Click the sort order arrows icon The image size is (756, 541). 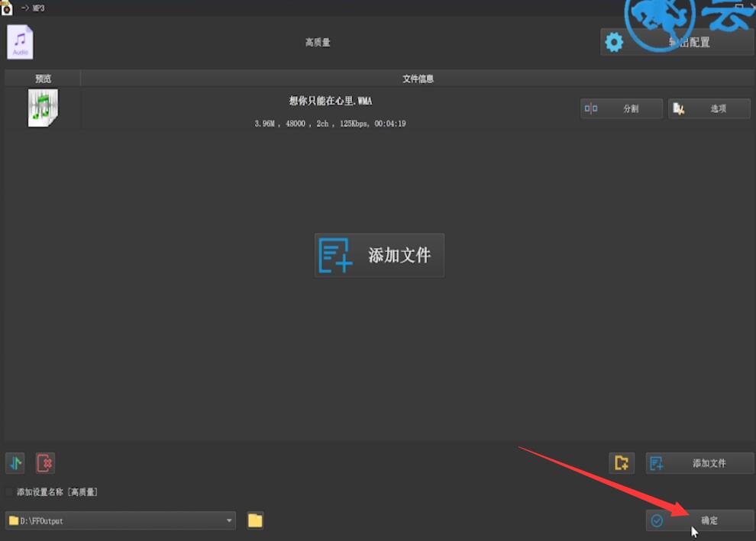[15, 463]
